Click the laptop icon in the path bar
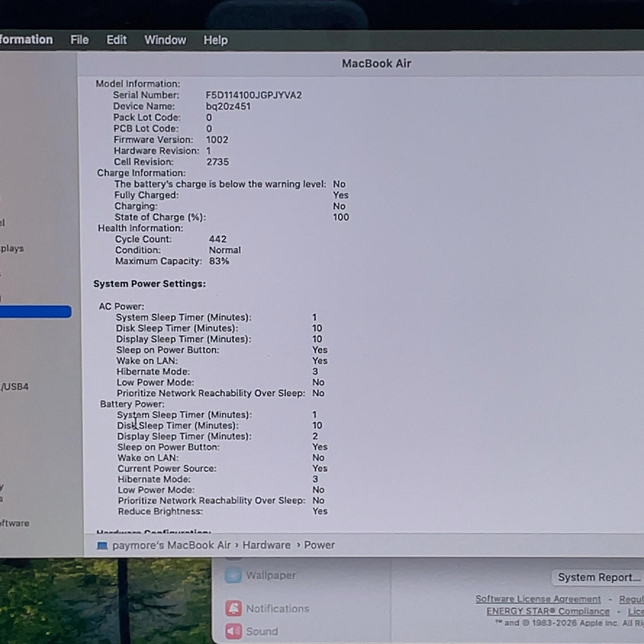This screenshot has height=644, width=644. pos(102,545)
